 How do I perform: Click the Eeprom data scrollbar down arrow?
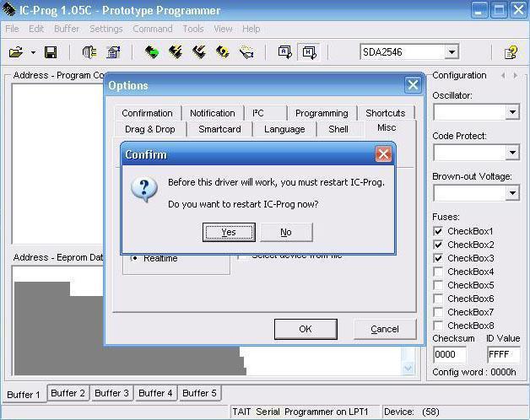point(408,368)
